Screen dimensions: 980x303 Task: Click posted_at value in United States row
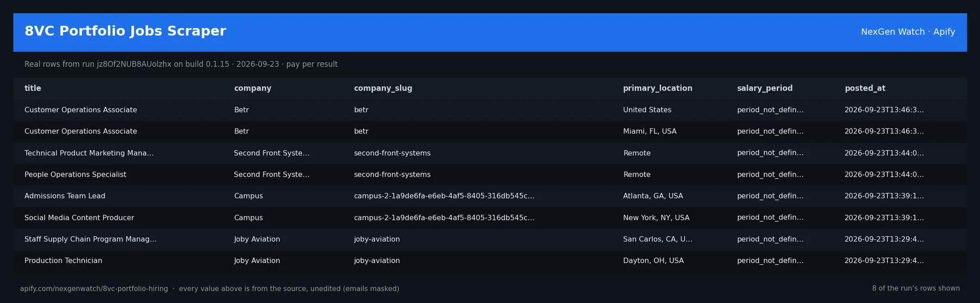coord(884,110)
